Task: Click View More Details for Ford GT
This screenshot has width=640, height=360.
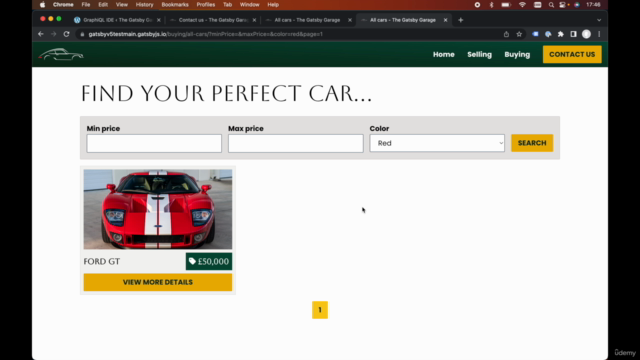Action: [158, 282]
